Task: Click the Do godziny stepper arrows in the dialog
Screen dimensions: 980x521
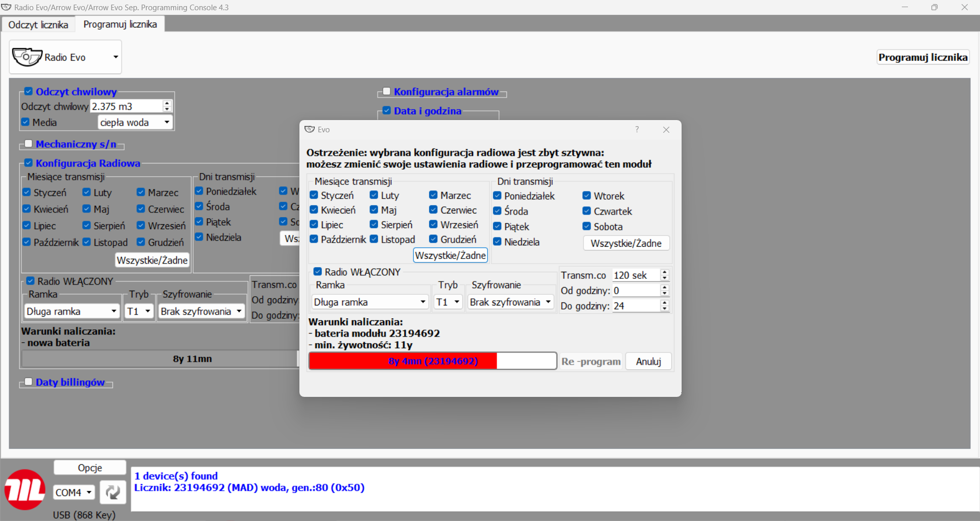Action: pyautogui.click(x=664, y=306)
